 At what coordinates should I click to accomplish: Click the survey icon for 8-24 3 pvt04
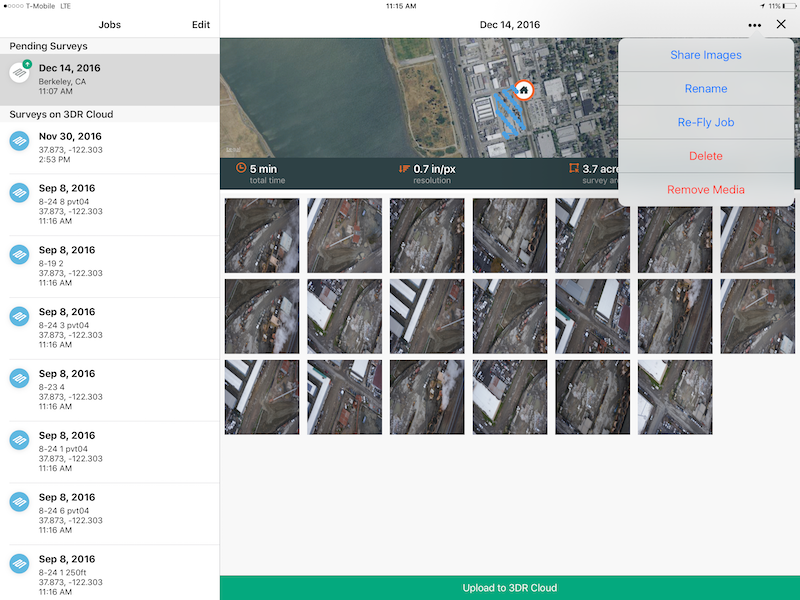tap(19, 316)
